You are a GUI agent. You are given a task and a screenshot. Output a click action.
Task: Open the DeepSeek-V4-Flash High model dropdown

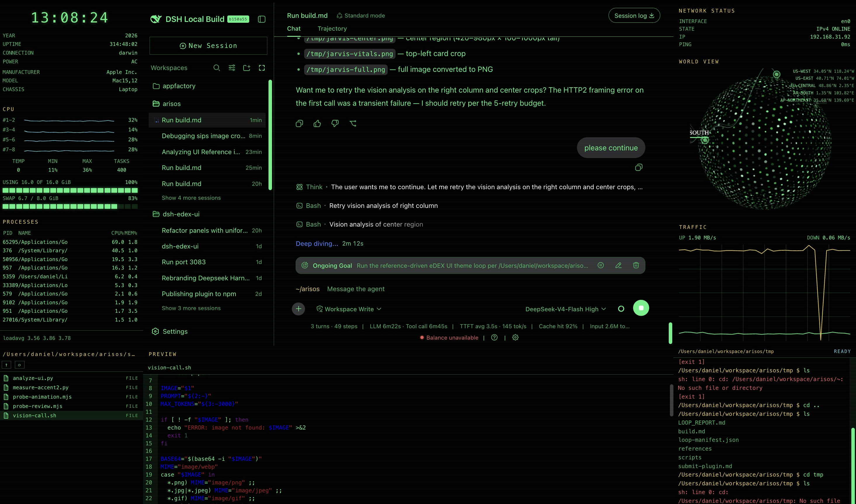click(x=566, y=309)
